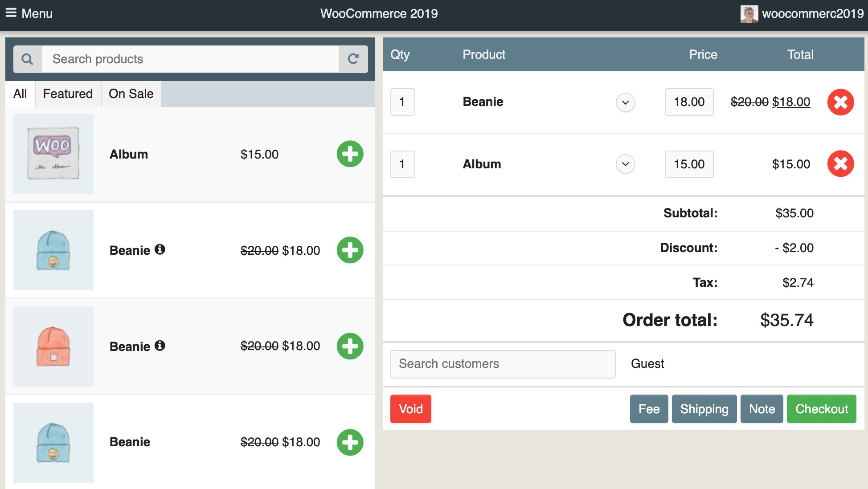Click the Add Fee button

coord(649,409)
